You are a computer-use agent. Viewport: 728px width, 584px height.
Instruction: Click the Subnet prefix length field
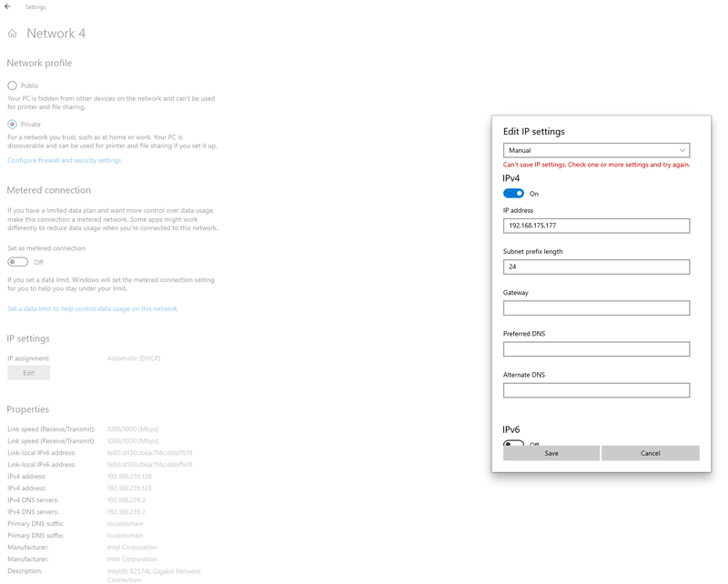click(596, 267)
